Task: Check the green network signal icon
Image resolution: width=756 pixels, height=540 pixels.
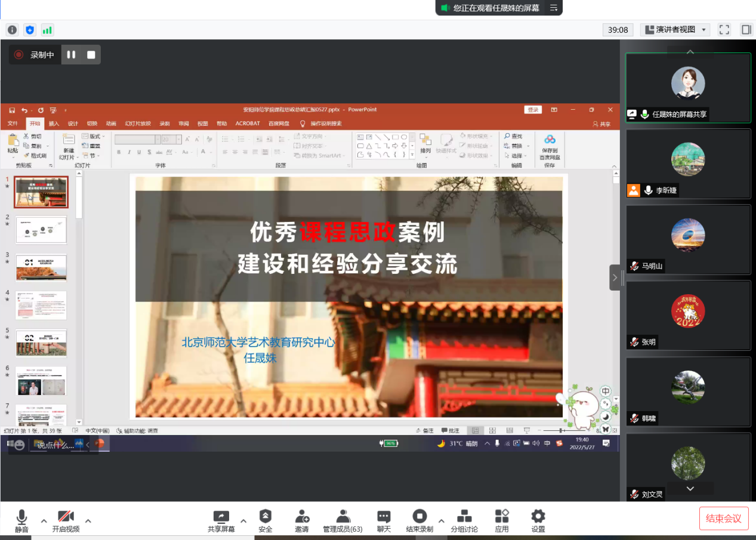Action: click(x=47, y=30)
